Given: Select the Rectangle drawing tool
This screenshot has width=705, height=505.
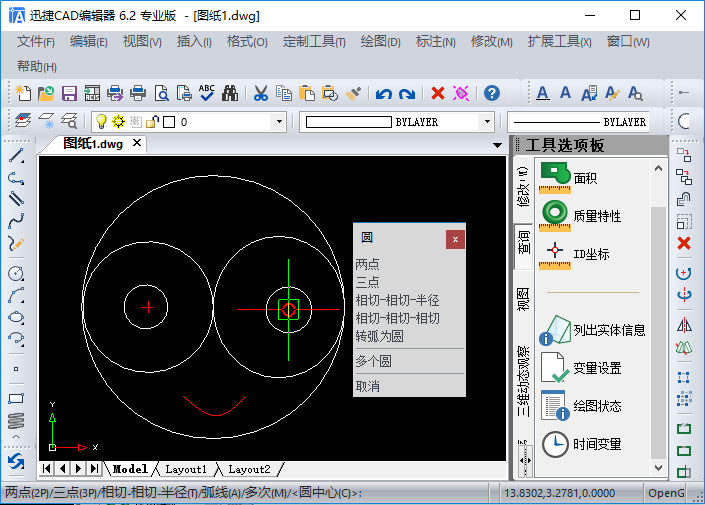Looking at the screenshot, I should 16,398.
